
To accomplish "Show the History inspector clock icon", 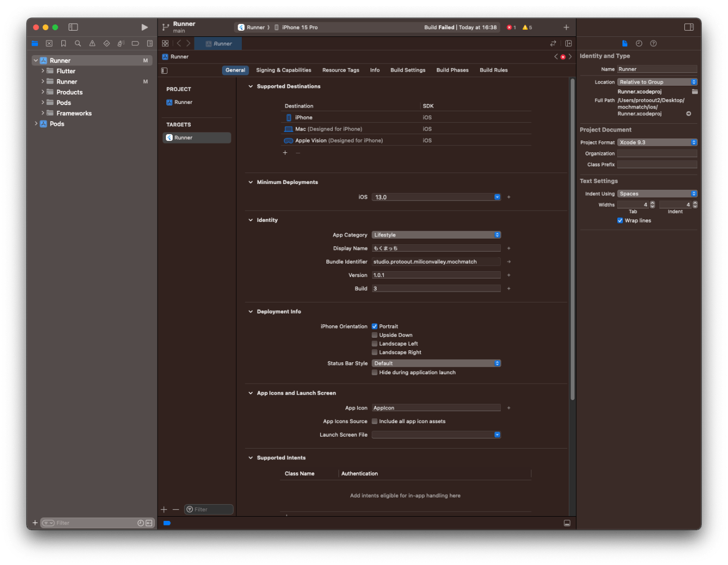I will (x=639, y=44).
